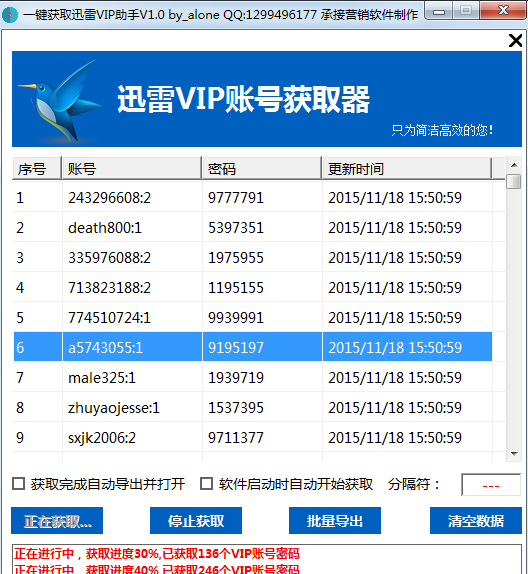Click the 批量导出 button
Screen dimensions: 528x574
[x=335, y=521]
